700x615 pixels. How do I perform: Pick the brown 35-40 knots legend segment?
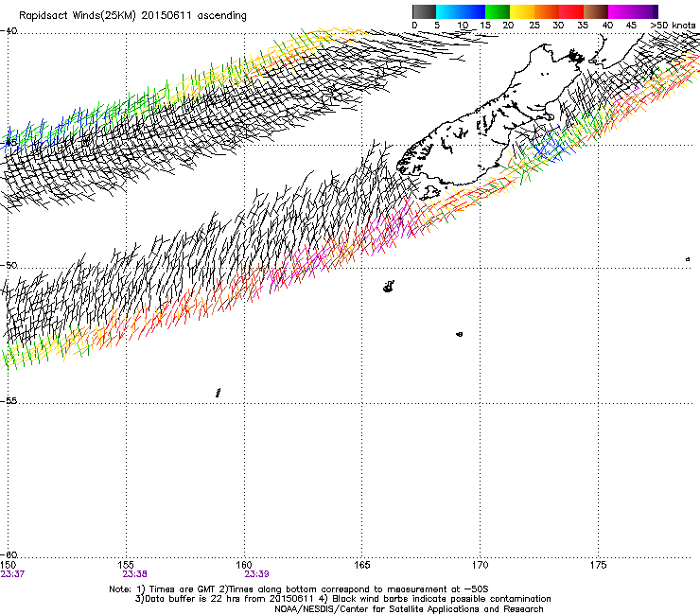click(596, 11)
